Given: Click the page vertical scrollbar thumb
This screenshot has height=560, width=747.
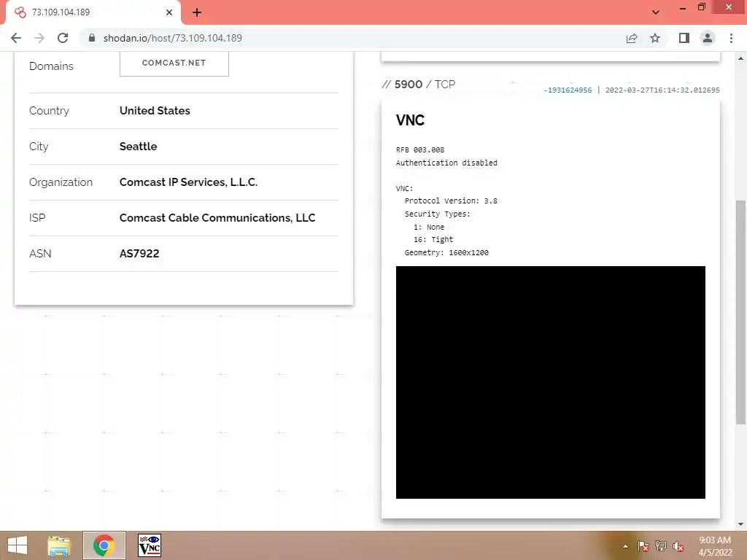Looking at the screenshot, I should (740, 312).
